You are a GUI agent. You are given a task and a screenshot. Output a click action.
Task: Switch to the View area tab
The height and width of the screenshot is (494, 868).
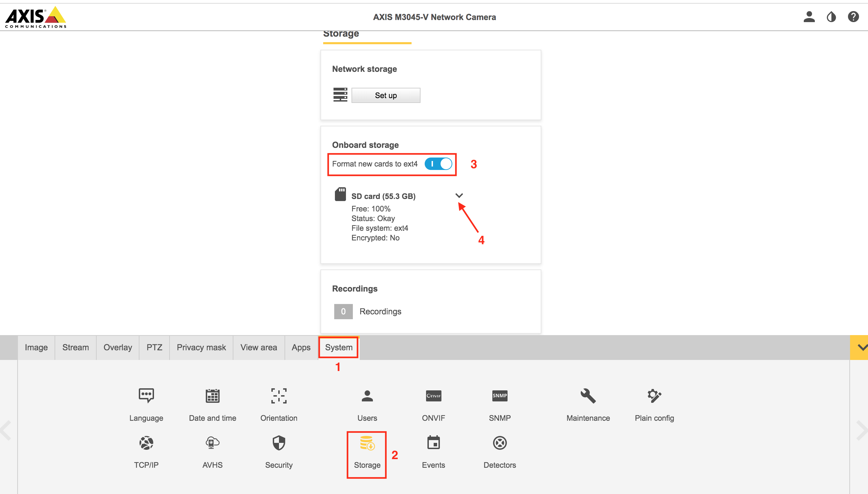[259, 348]
